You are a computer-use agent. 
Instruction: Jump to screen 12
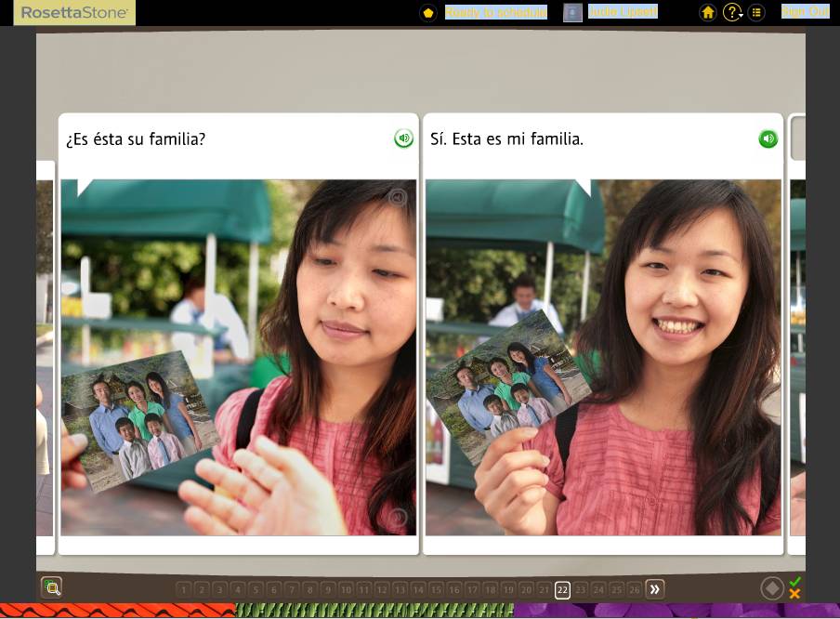pos(382,589)
